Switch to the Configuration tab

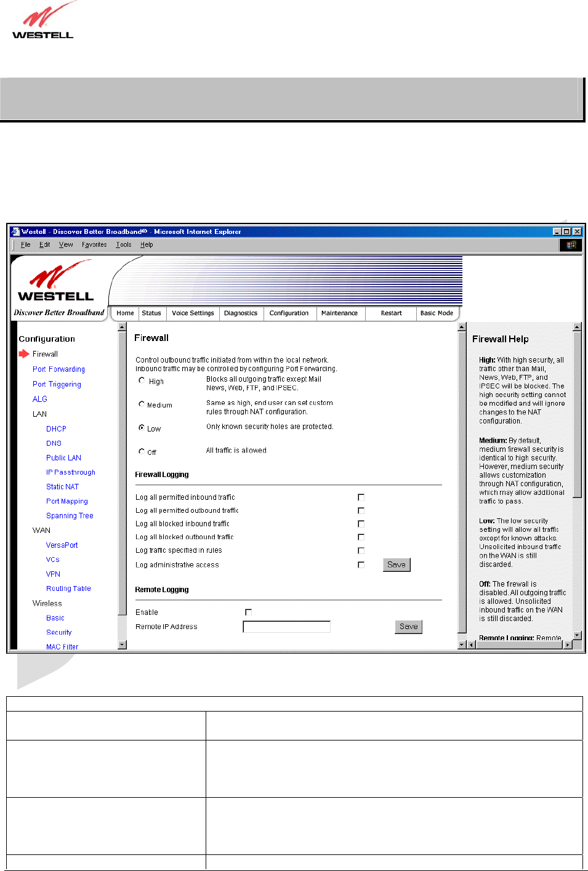[289, 313]
